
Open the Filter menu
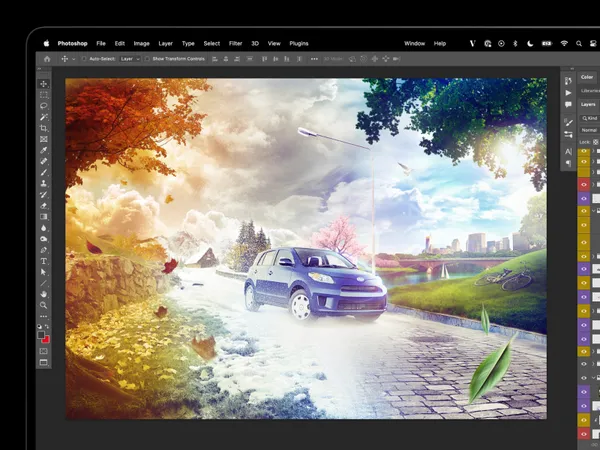tap(236, 43)
